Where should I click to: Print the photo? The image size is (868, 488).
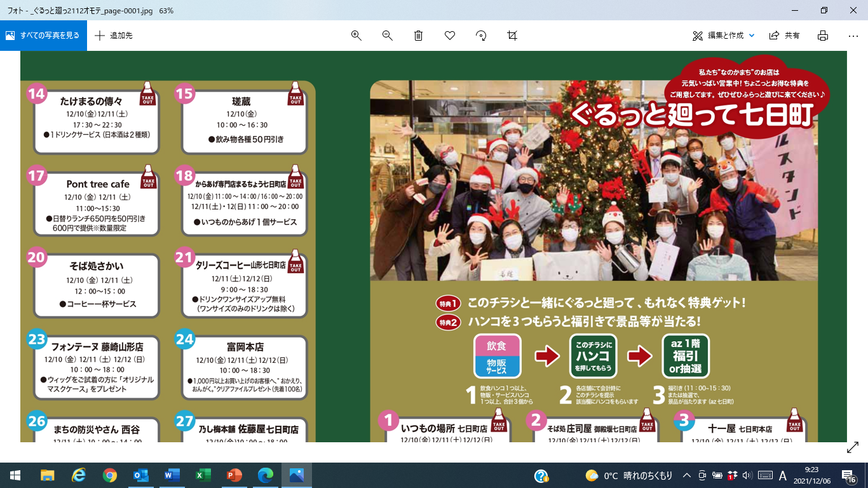823,36
